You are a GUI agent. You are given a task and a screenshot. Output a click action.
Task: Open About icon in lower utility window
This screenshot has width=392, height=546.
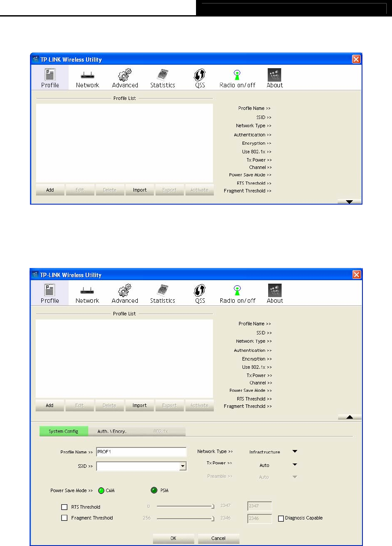[x=275, y=294]
